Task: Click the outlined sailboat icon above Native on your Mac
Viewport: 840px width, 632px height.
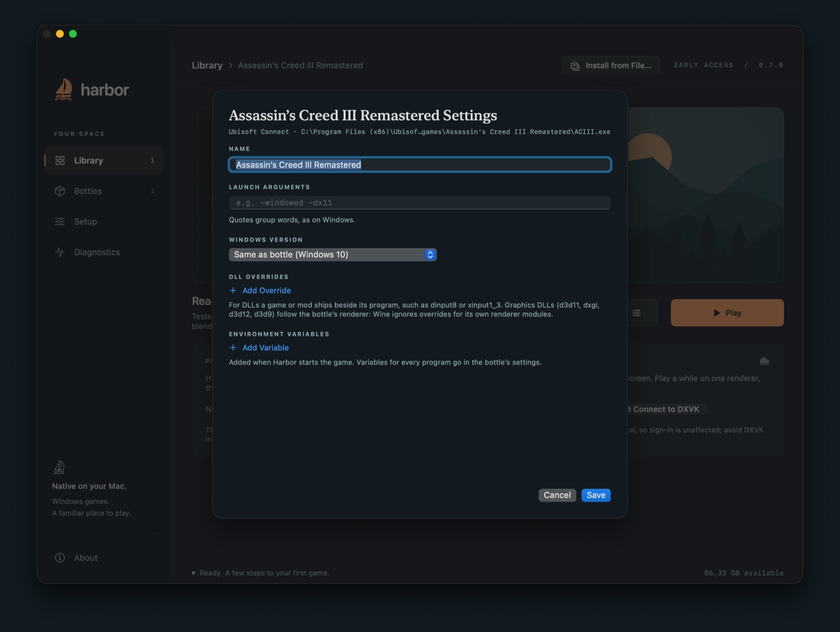Action: (59, 467)
